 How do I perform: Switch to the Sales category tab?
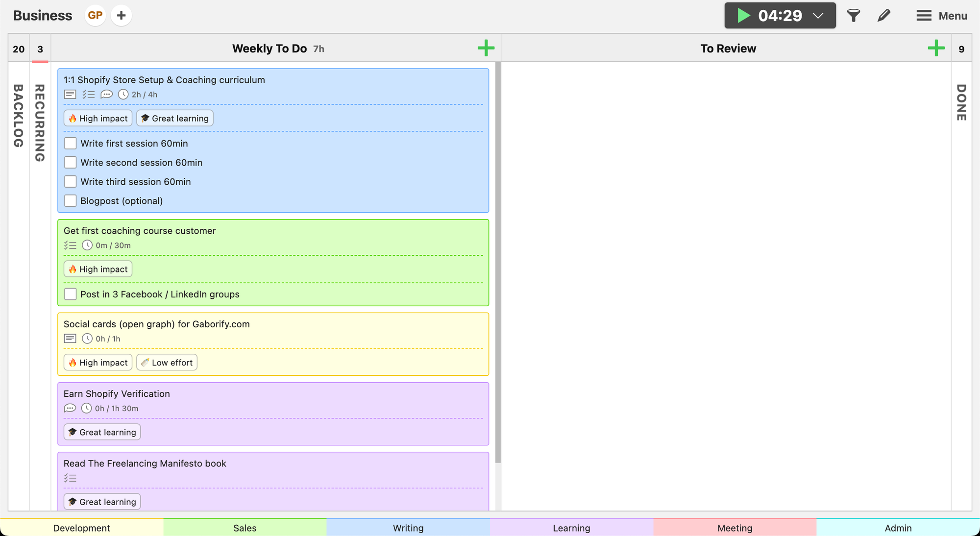[x=245, y=528]
